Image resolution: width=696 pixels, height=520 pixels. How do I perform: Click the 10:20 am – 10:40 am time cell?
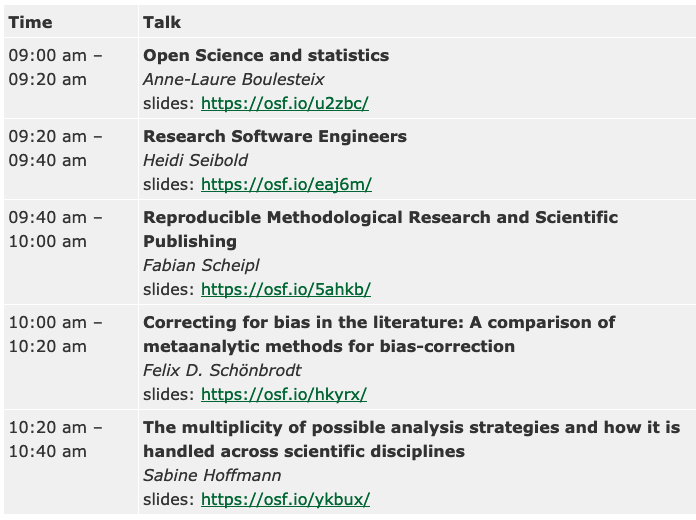(x=55, y=439)
